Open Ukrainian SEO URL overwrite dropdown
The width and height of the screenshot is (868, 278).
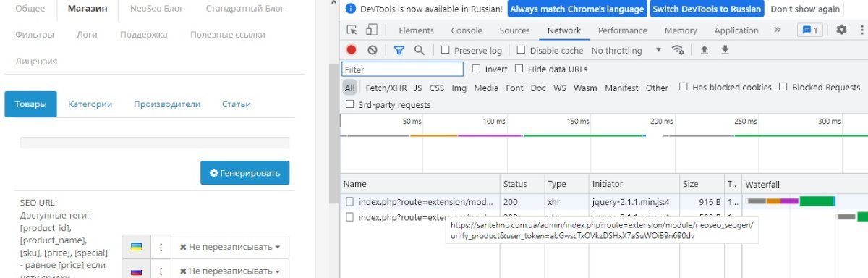(x=230, y=247)
